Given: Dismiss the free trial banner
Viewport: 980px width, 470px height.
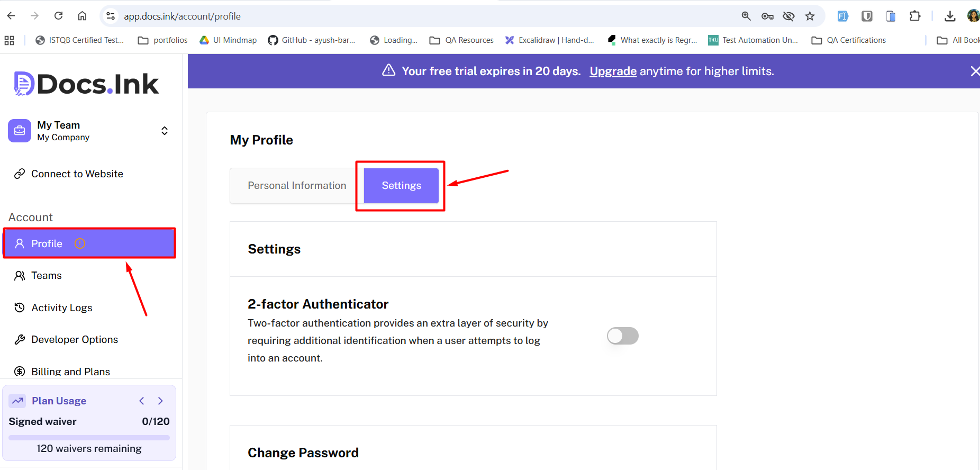Looking at the screenshot, I should pyautogui.click(x=974, y=71).
